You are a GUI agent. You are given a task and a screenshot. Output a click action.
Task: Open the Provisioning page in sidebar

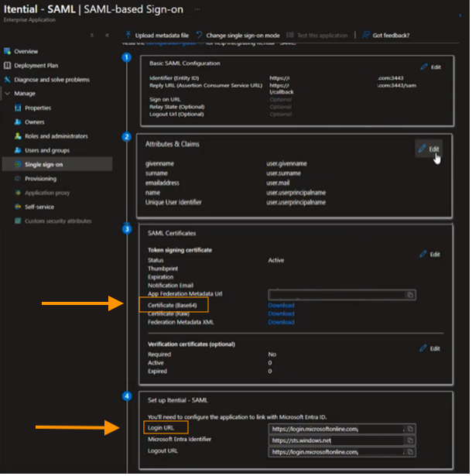pos(40,179)
